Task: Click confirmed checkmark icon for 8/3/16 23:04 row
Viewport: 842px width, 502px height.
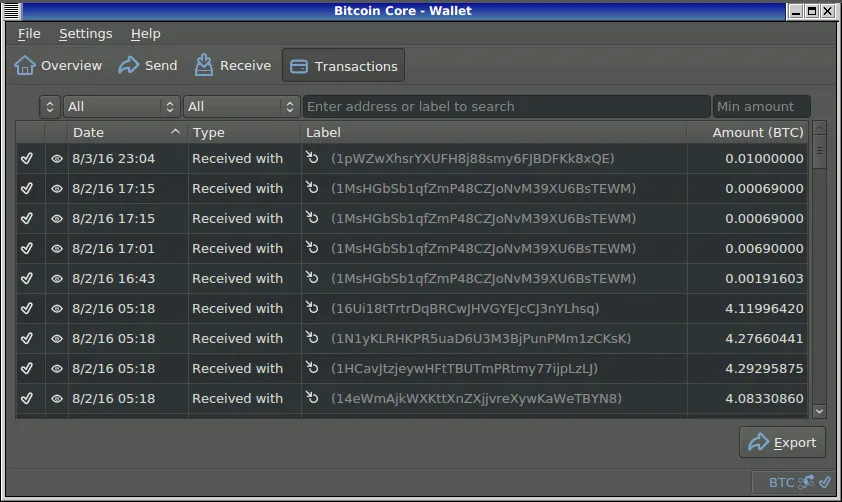Action: (x=27, y=158)
